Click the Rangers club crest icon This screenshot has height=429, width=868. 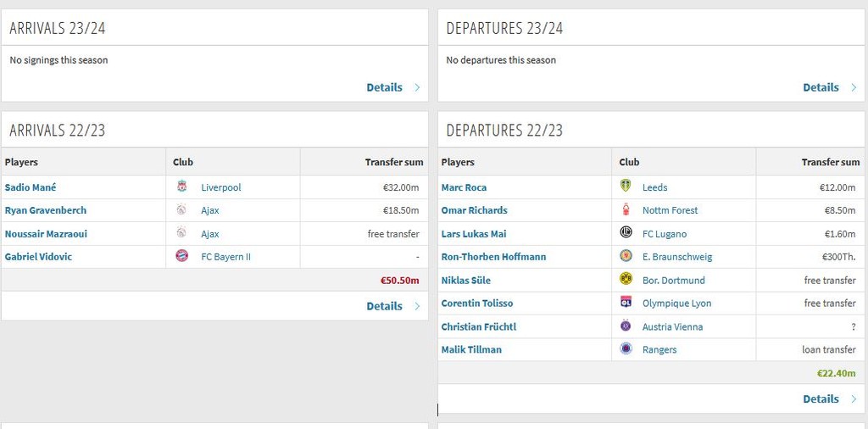[x=626, y=348]
